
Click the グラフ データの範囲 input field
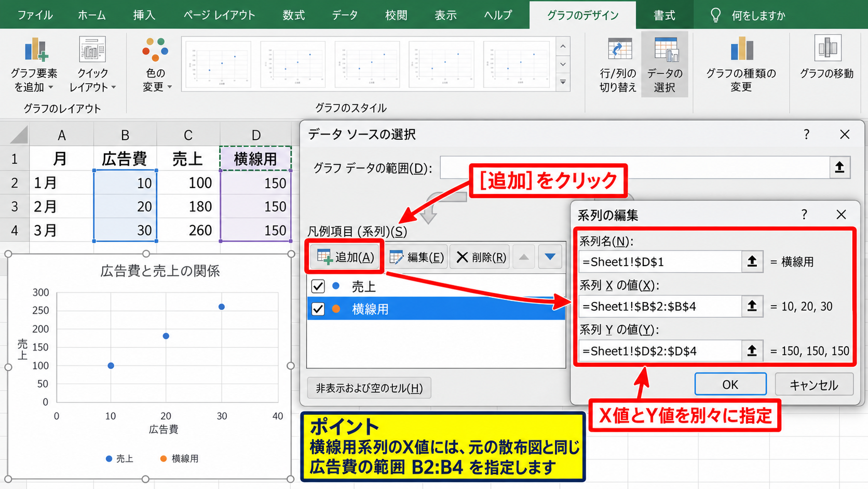coord(634,167)
